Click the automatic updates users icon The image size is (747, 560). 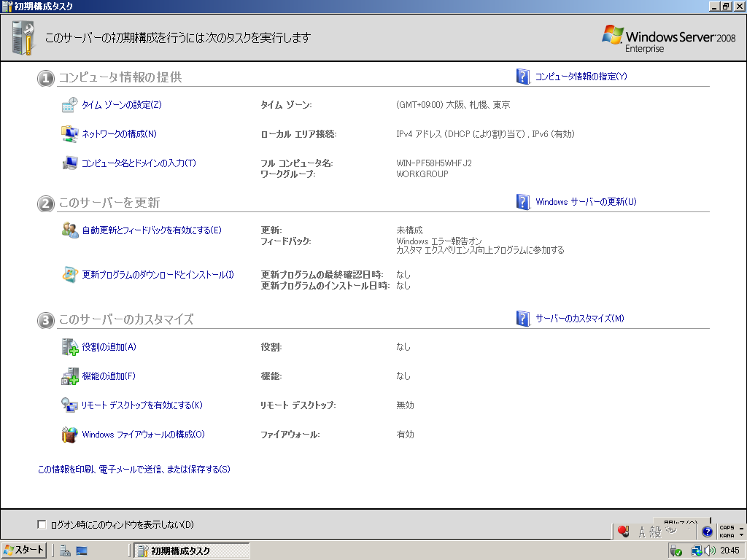pos(70,230)
